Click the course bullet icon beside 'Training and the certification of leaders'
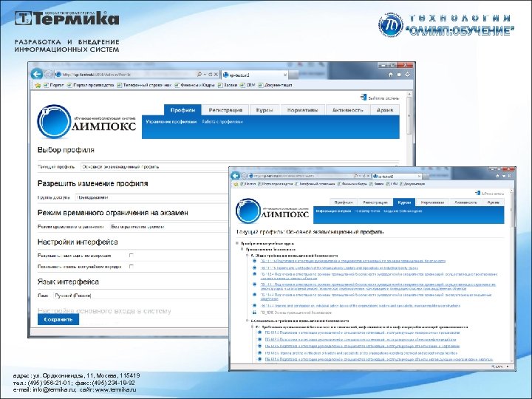532x399 pixels. coord(259,353)
